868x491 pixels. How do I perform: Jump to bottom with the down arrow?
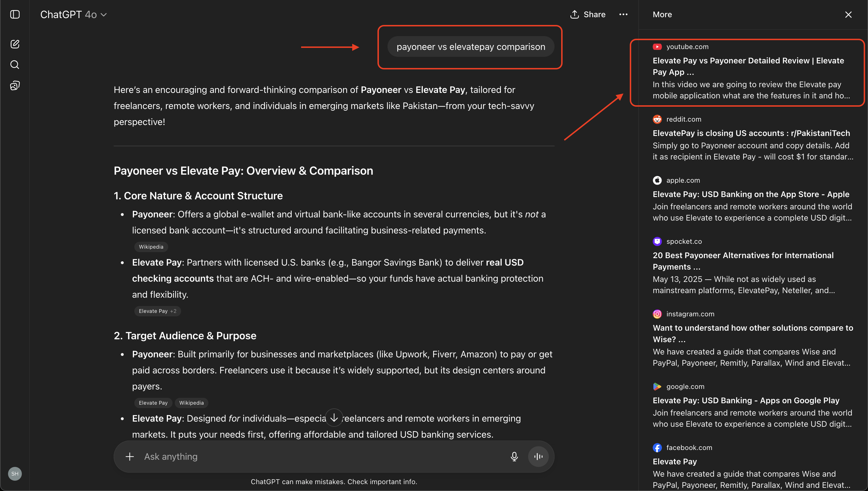pos(334,418)
